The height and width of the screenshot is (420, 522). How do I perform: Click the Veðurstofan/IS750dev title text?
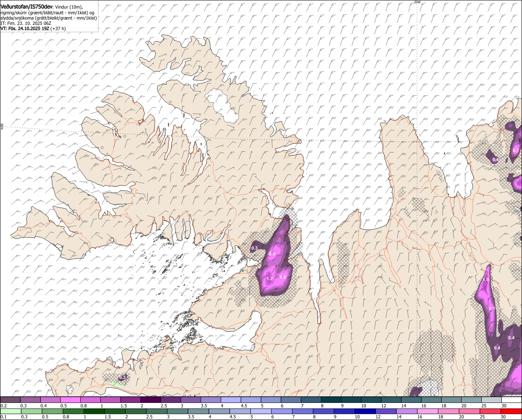pos(26,7)
